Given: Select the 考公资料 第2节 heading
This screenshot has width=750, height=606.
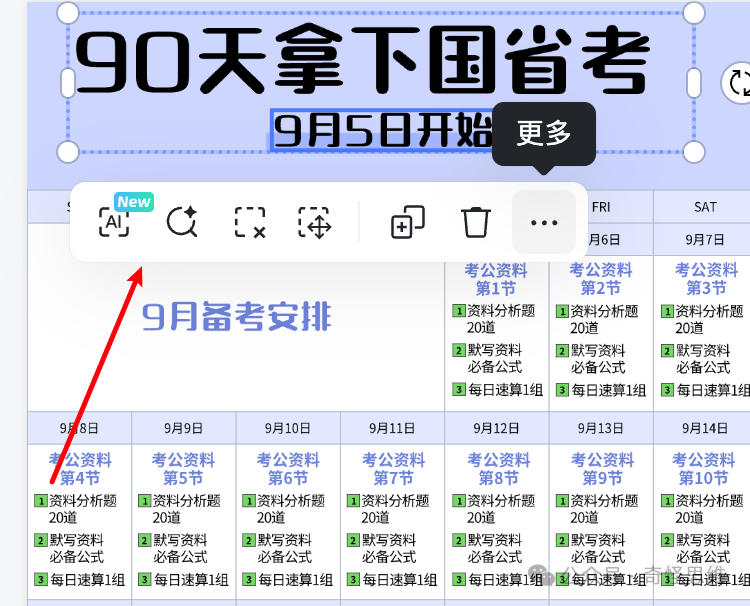Looking at the screenshot, I should pyautogui.click(x=601, y=279).
